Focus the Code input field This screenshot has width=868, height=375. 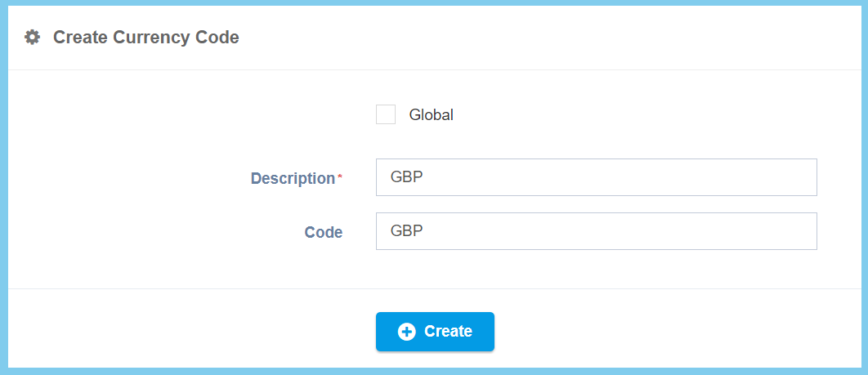596,231
